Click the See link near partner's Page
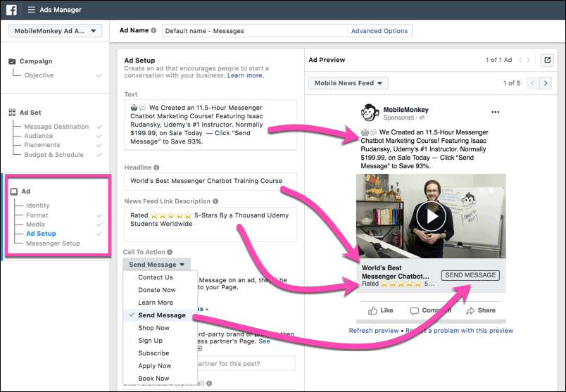 [x=264, y=341]
